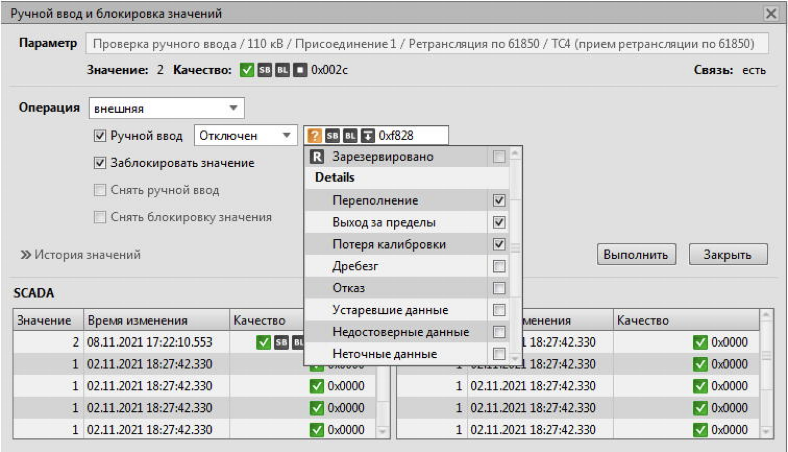This screenshot has width=788, height=452.
Task: Click green check in first SCADA row
Action: tap(263, 342)
